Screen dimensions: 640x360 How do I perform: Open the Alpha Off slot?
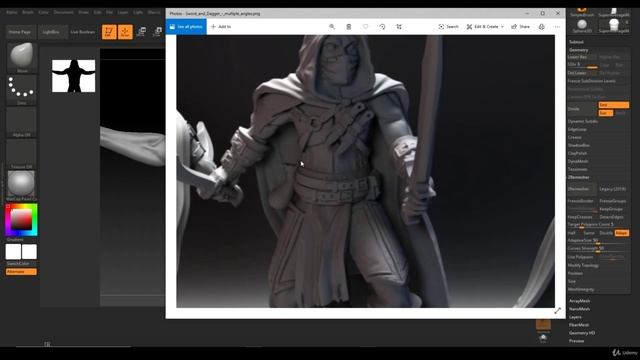click(21, 122)
